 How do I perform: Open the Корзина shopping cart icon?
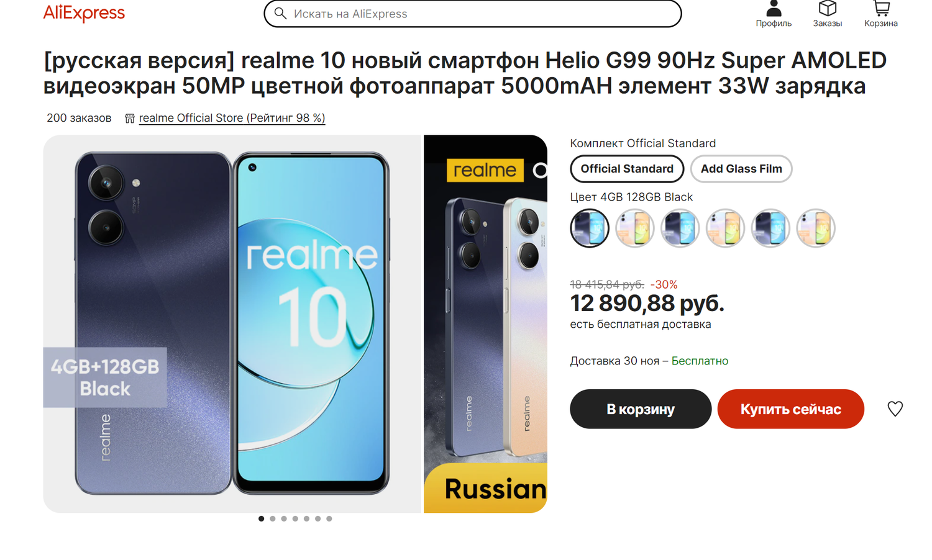pos(881,8)
